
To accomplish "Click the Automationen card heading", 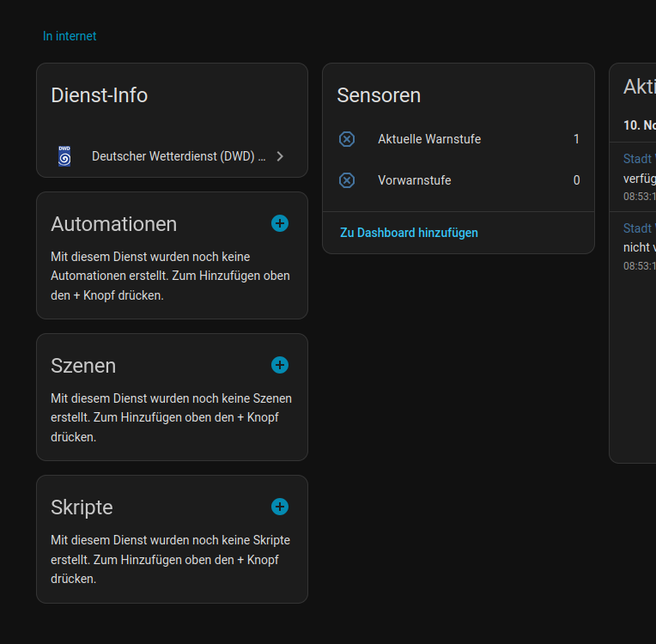I will 114,224.
